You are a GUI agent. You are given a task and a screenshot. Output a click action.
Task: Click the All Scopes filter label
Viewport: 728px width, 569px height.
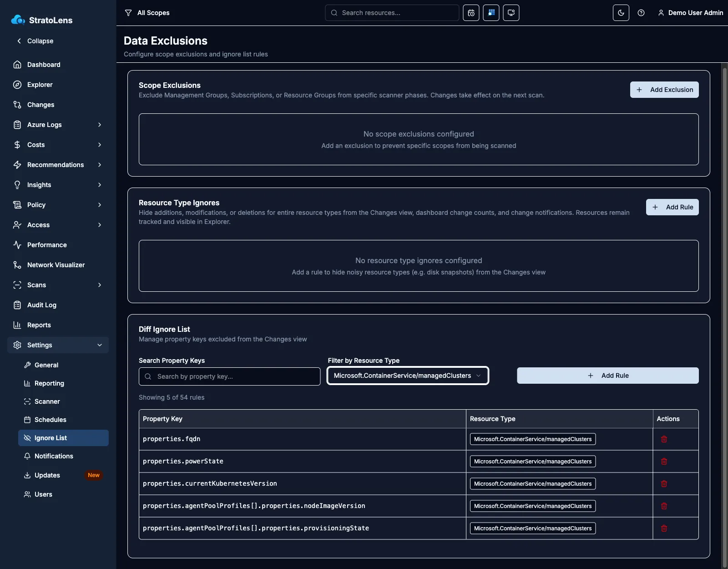tap(153, 13)
